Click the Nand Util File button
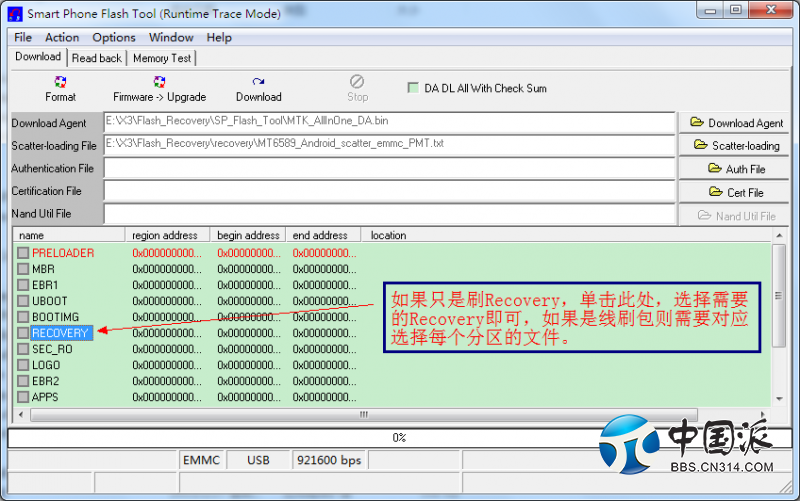Image resolution: width=800 pixels, height=501 pixels. tap(734, 216)
